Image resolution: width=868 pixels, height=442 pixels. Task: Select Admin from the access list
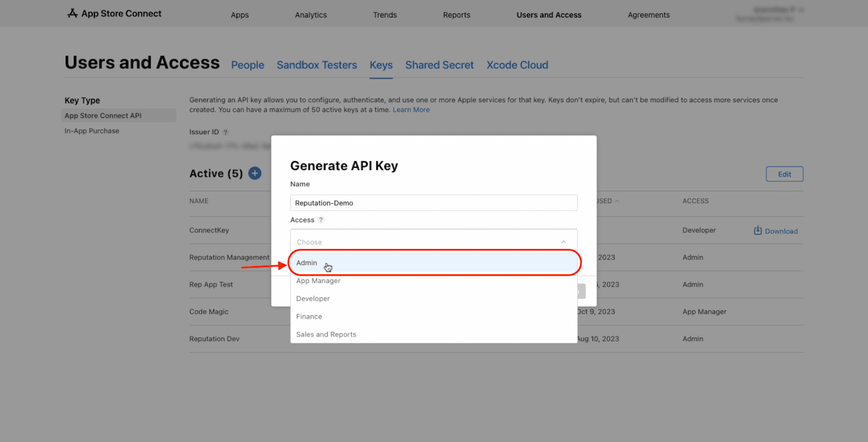pyautogui.click(x=307, y=263)
